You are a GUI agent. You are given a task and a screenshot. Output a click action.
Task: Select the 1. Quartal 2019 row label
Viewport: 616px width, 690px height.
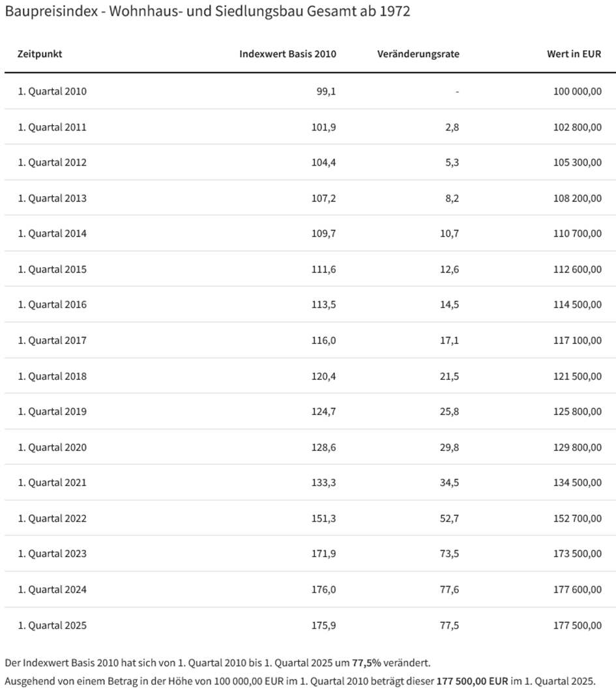coord(52,411)
